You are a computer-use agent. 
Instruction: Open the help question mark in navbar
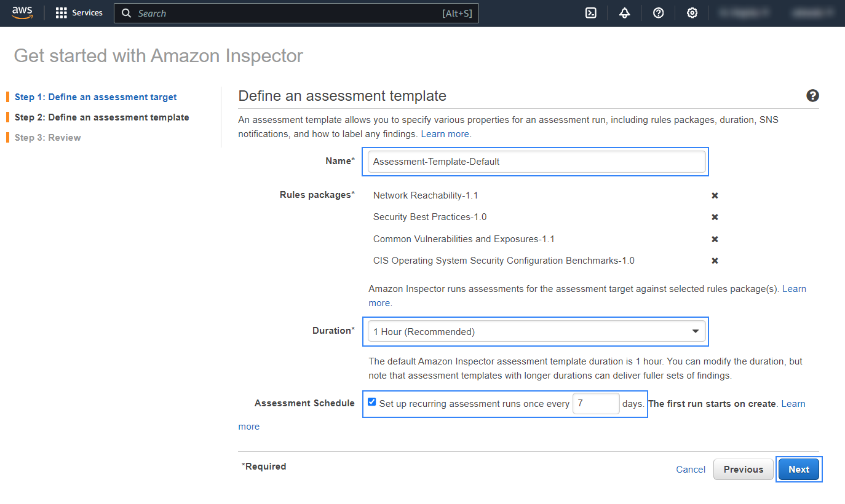point(658,13)
